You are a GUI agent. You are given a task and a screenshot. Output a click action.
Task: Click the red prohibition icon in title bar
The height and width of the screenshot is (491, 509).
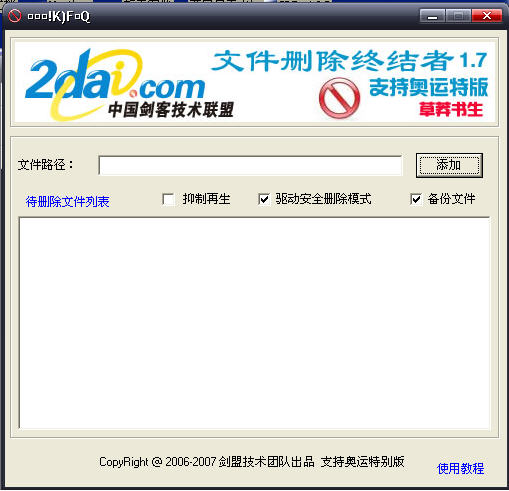pos(14,16)
